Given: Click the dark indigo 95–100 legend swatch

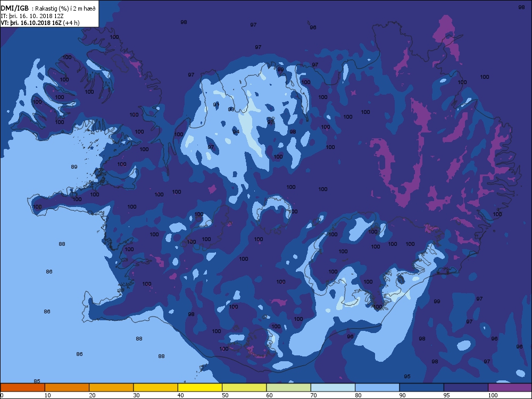Looking at the screenshot, I should 466,387.
